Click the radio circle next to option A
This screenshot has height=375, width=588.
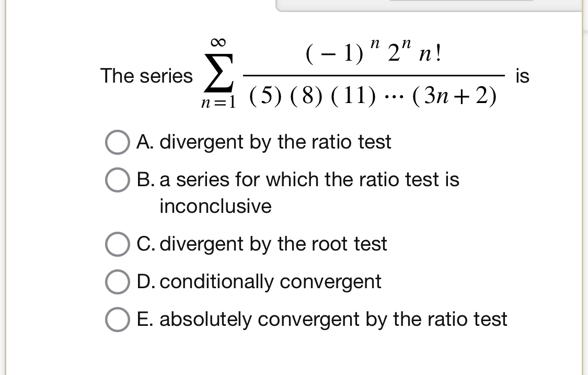[x=117, y=142]
